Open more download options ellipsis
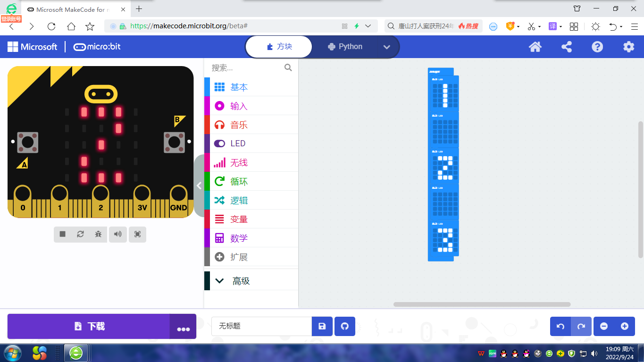 (x=183, y=326)
